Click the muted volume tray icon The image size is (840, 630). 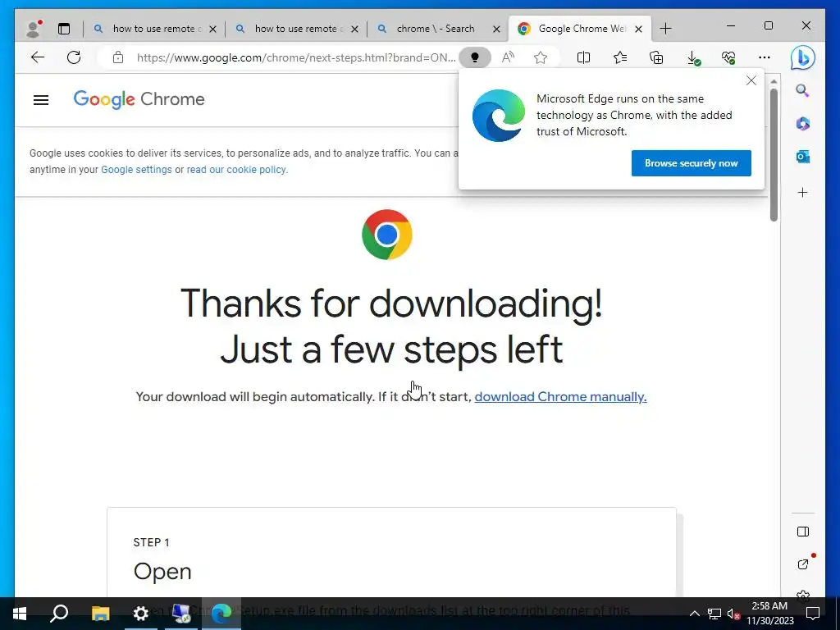[733, 614]
